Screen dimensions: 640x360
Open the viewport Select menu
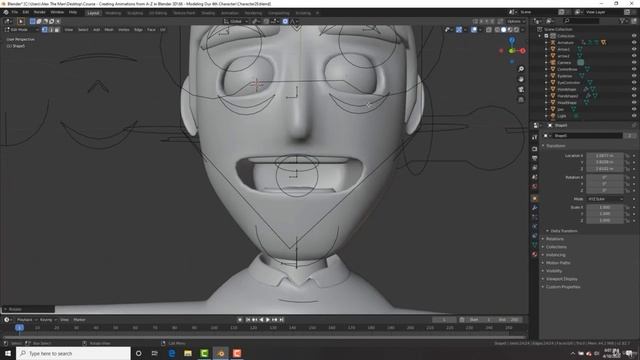point(83,29)
